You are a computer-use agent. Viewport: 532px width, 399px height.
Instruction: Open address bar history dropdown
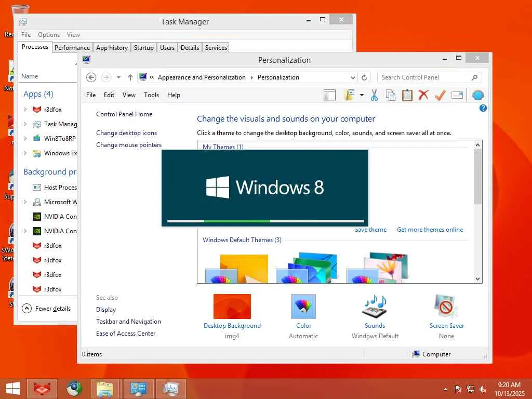(x=353, y=77)
